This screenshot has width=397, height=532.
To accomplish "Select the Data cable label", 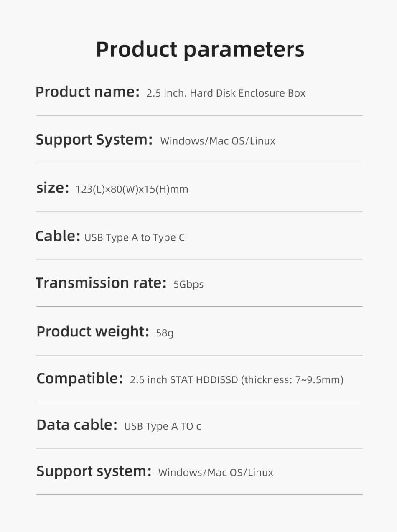I will pos(77,425).
